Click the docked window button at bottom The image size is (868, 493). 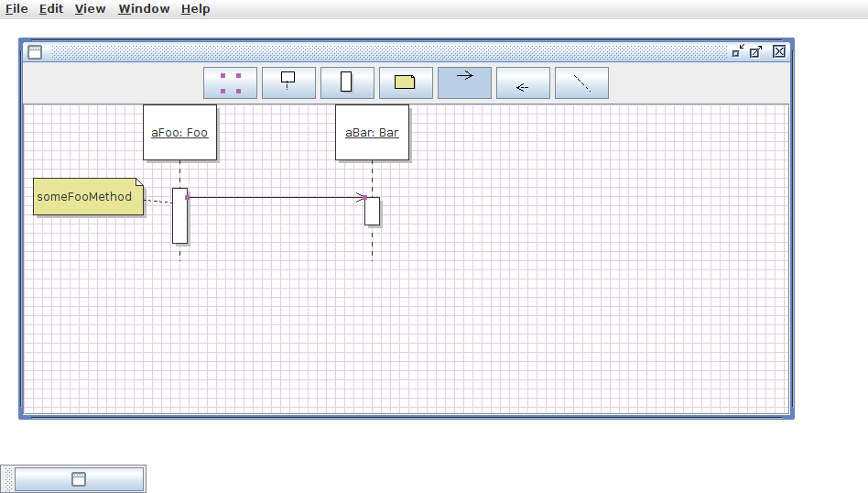coord(79,478)
